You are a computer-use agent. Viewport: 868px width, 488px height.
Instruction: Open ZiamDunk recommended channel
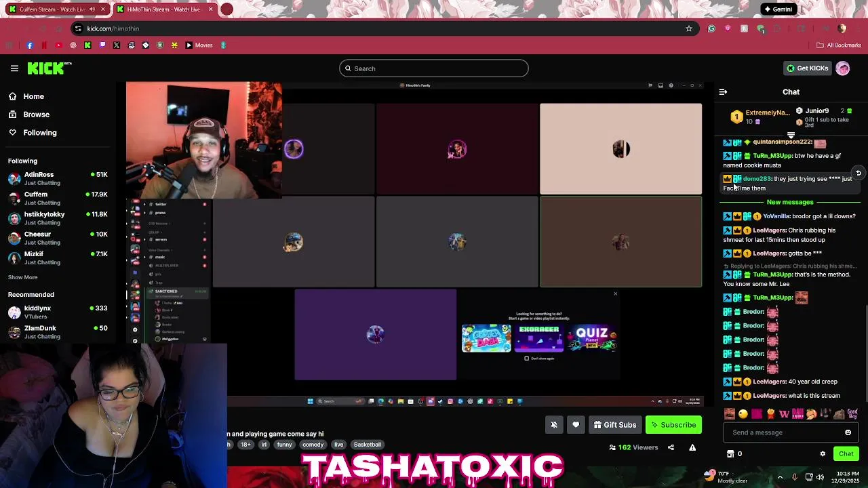pyautogui.click(x=58, y=331)
